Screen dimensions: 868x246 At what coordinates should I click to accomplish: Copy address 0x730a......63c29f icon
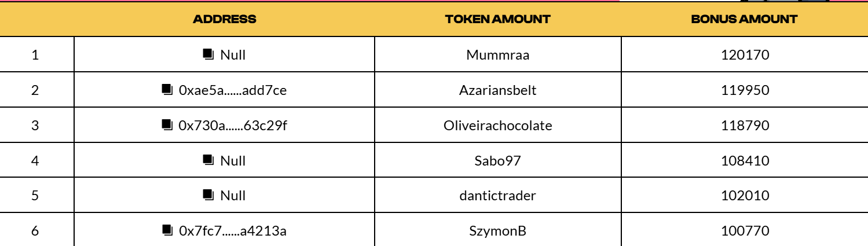click(x=167, y=124)
